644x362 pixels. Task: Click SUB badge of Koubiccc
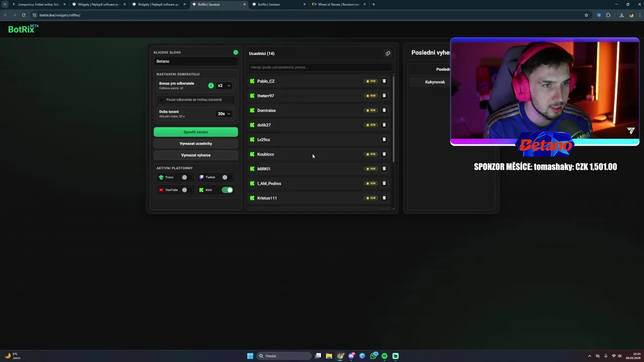pyautogui.click(x=371, y=154)
